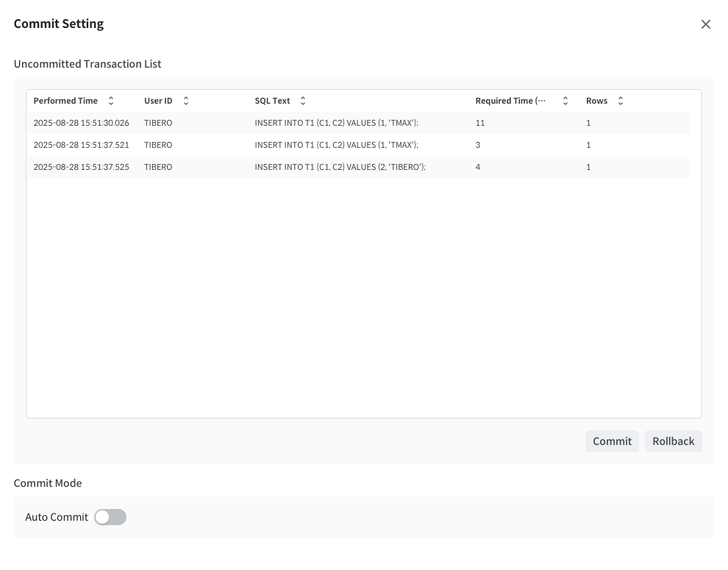Click sort icon beside Performed Time

111,101
